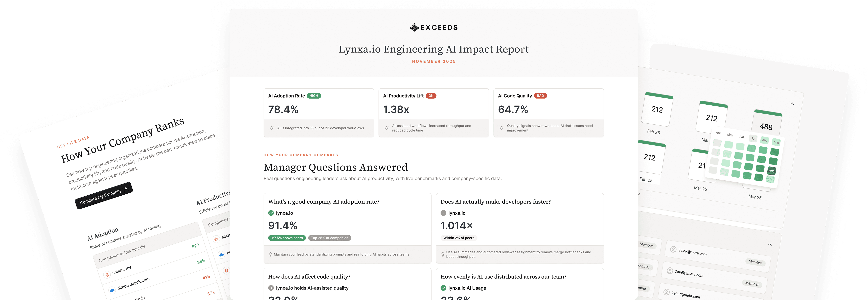868x300 pixels.
Task: Toggle the second Aug pill in the heatmap
Action: coord(776,142)
